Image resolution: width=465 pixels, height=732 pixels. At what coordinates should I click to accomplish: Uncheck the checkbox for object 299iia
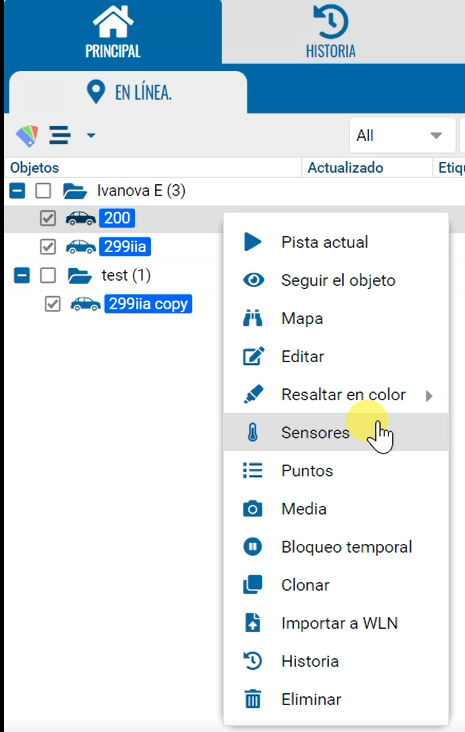48,246
